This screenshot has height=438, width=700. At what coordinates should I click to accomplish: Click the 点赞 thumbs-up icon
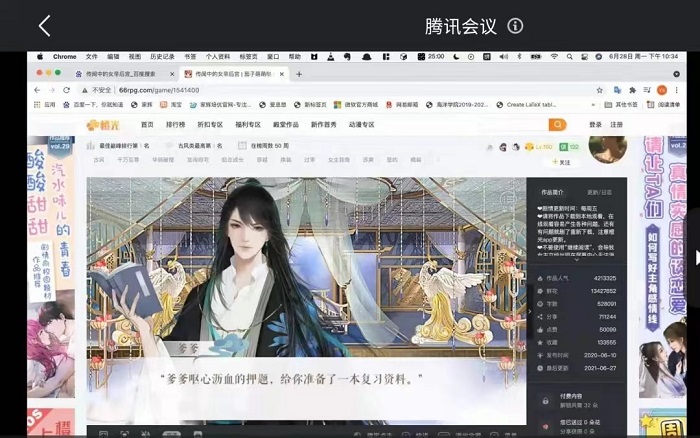(540, 330)
